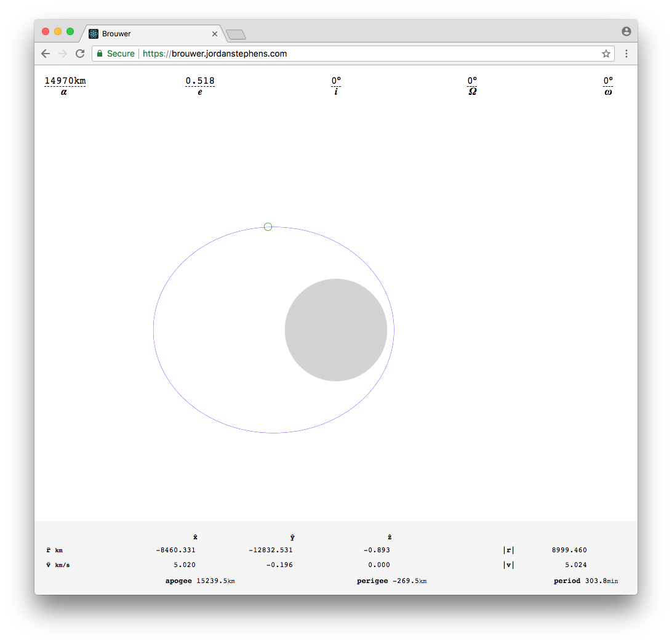This screenshot has height=644, width=672.
Task: Open a new tab
Action: coord(236,34)
